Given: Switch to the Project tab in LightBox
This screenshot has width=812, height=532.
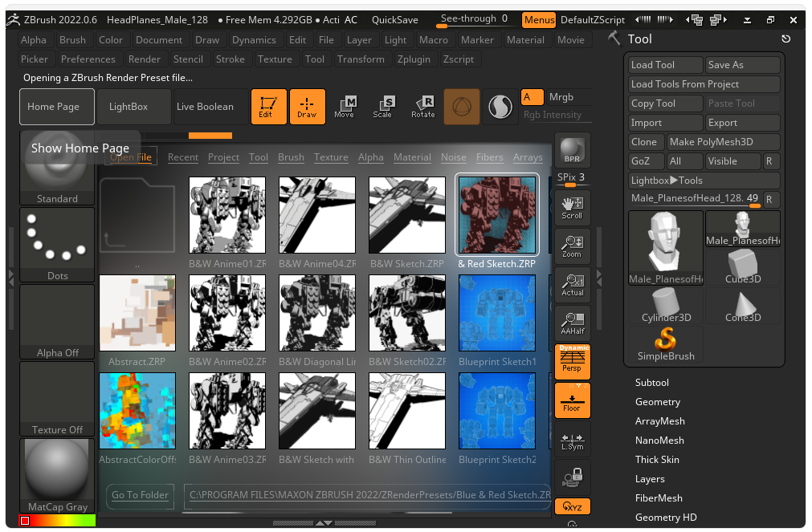Looking at the screenshot, I should [x=223, y=157].
